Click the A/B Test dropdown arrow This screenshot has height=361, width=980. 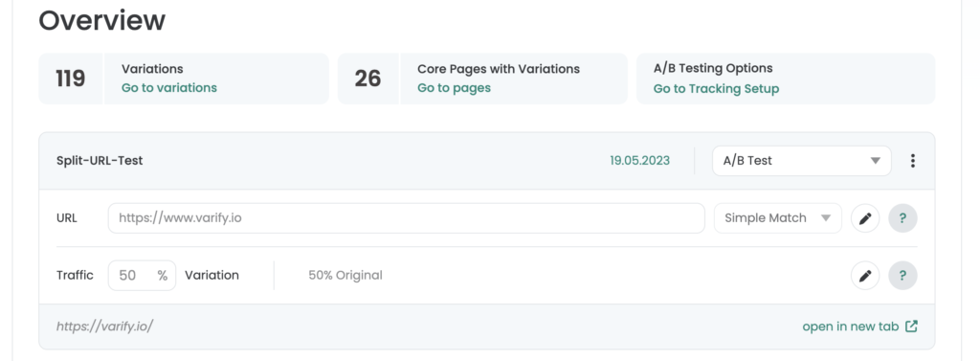[x=875, y=161]
